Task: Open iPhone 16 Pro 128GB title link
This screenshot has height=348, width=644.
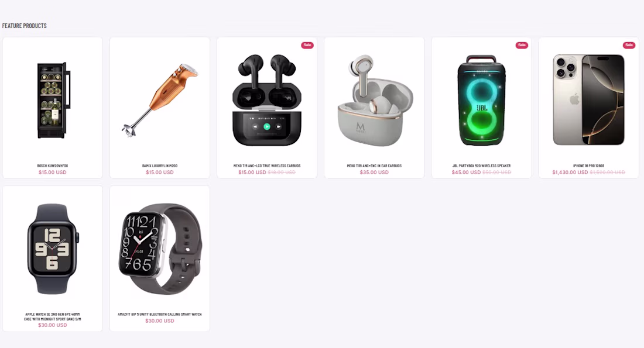Action: pyautogui.click(x=588, y=166)
